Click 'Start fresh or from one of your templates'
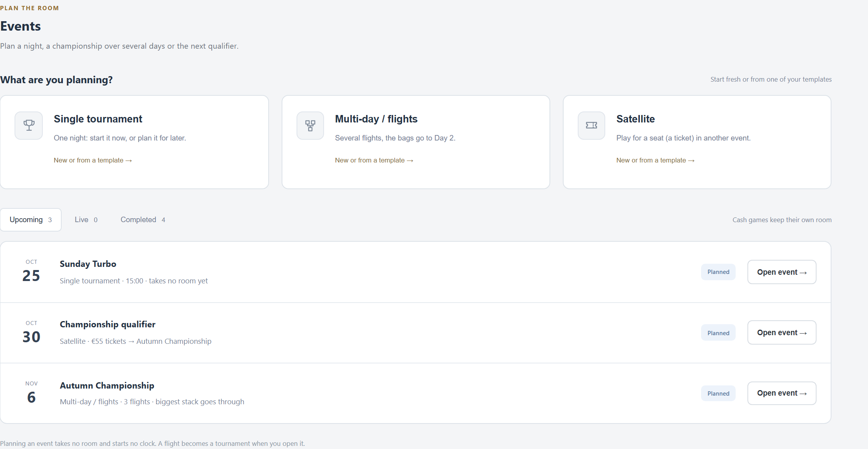Viewport: 868px width, 449px height. tap(771, 79)
